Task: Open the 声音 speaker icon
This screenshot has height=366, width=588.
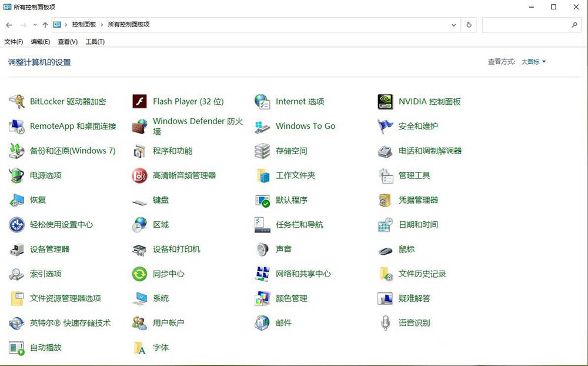Action: (262, 249)
